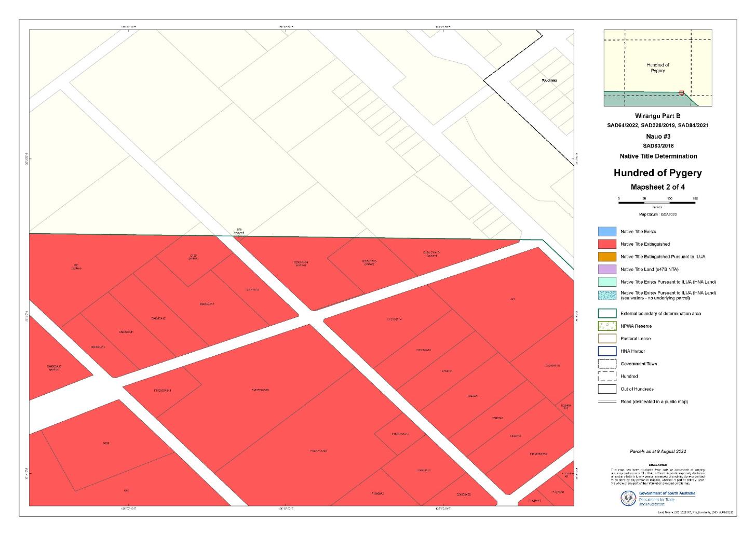Click the inset overview map thumbnail

tap(658, 68)
